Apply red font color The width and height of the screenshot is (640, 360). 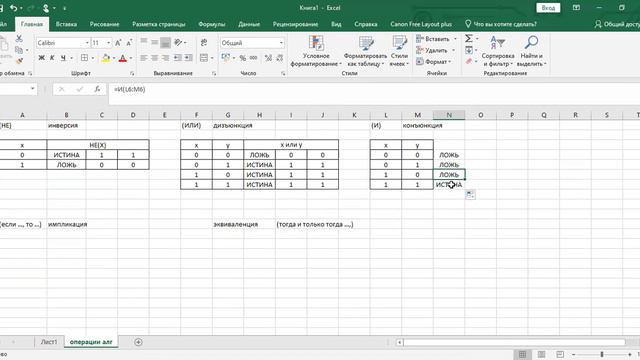[122, 58]
